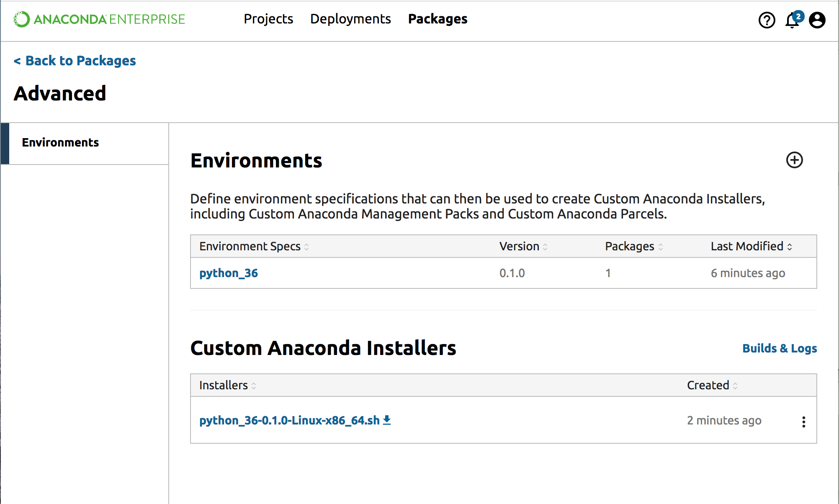Image resolution: width=839 pixels, height=504 pixels.
Task: Select Environments in the left sidebar
Action: click(61, 143)
